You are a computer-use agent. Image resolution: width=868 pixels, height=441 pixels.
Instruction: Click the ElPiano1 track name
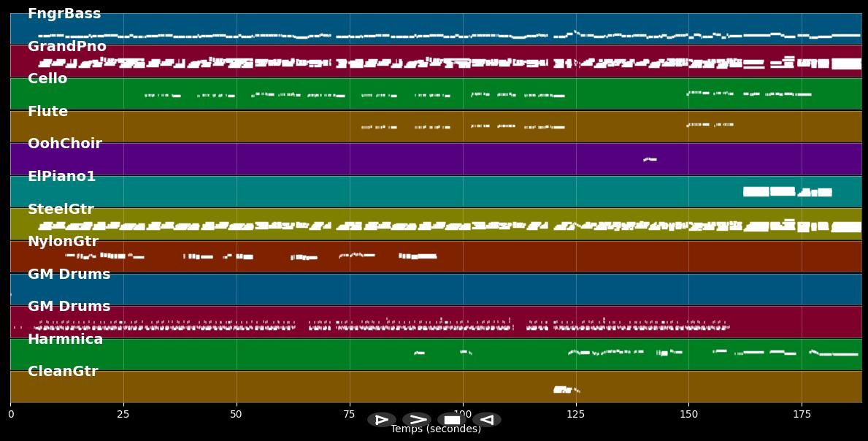[x=62, y=177]
